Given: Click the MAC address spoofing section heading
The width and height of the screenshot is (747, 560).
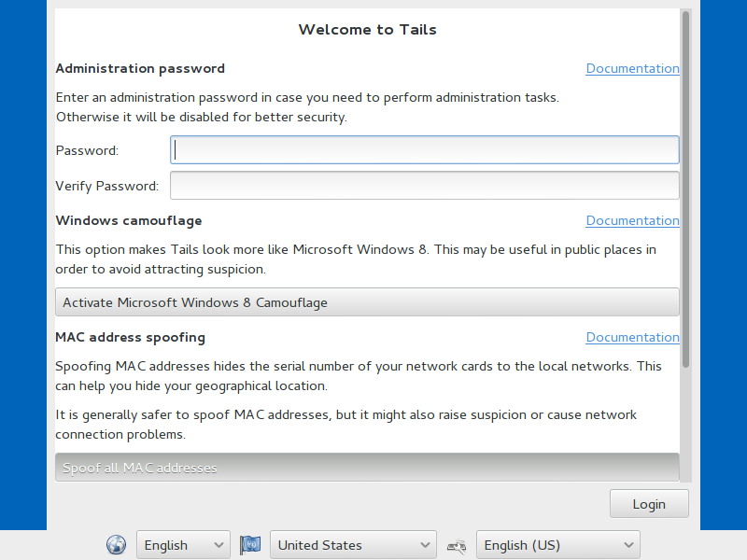Looking at the screenshot, I should click(130, 337).
